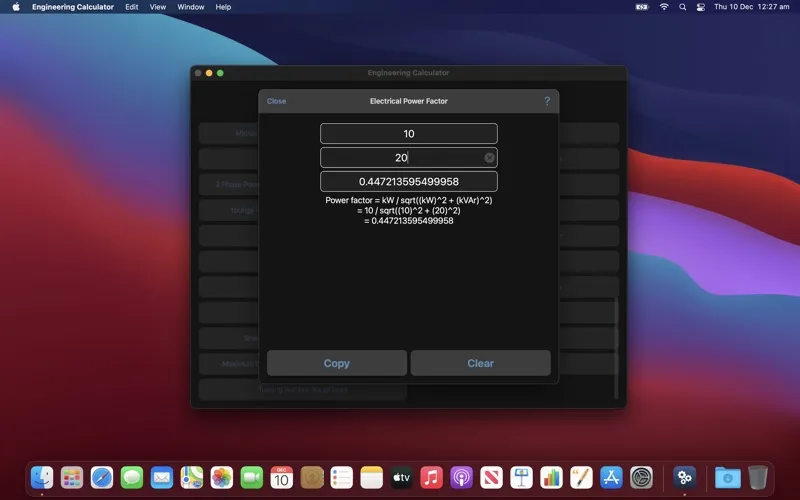This screenshot has width=800, height=500.
Task: Open the Trash in the Dock
Action: coord(758,478)
